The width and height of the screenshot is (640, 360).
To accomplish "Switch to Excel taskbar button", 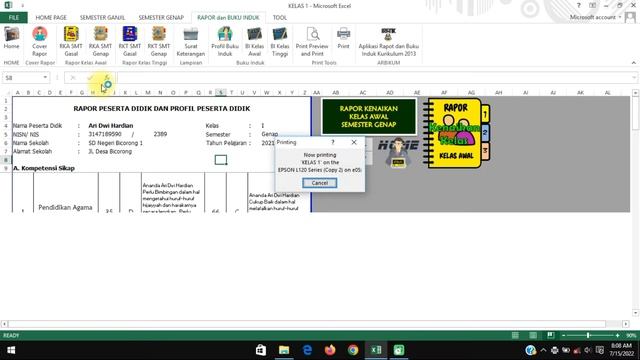I will click(x=376, y=350).
